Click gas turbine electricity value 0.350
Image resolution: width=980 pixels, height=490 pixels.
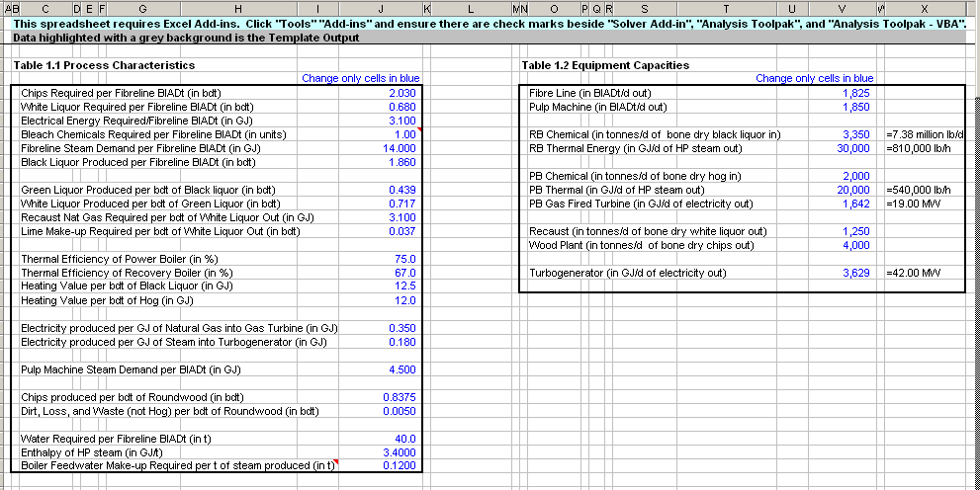pyautogui.click(x=401, y=328)
